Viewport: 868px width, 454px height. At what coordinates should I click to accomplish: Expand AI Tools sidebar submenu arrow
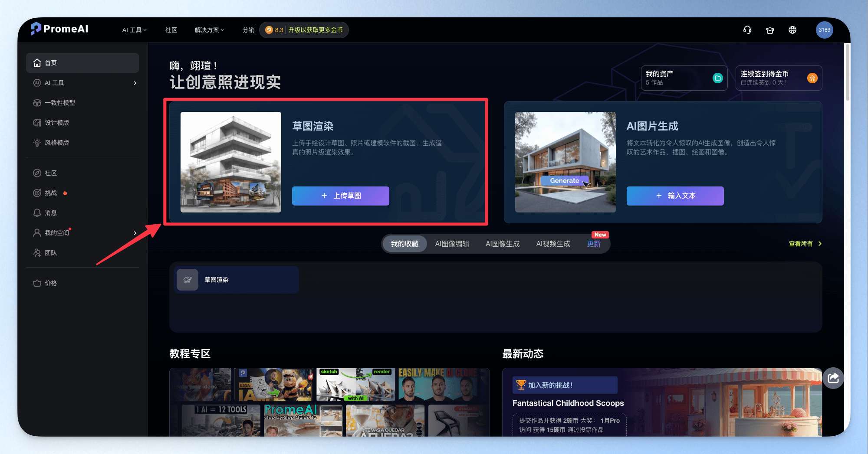135,83
